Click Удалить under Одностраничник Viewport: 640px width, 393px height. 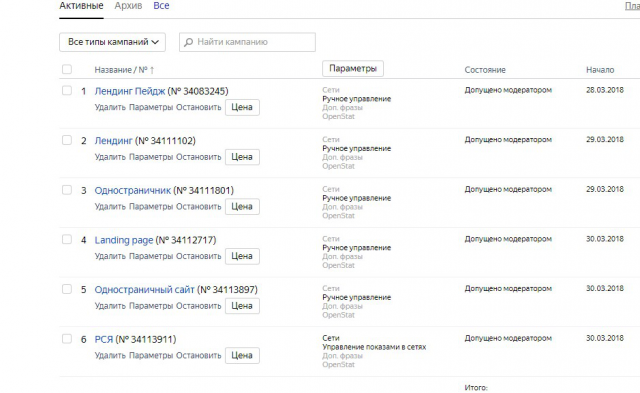pos(110,207)
